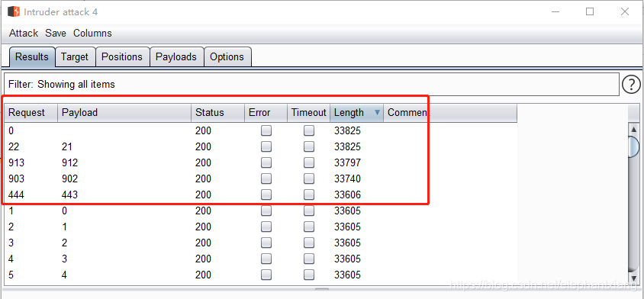644x299 pixels.
Task: Select request number 22
Action: pyautogui.click(x=14, y=147)
